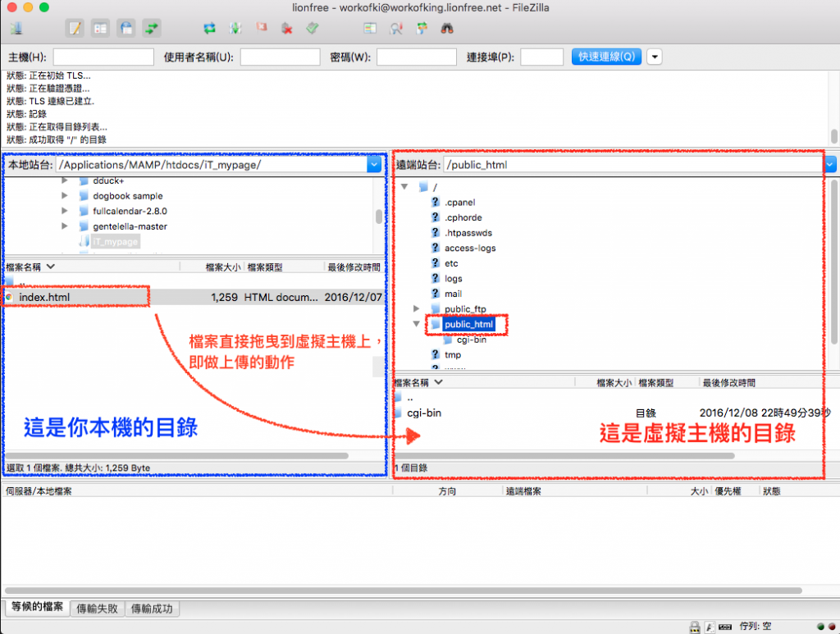This screenshot has width=840, height=634.
Task: Select the access-logs folder
Action: point(470,248)
